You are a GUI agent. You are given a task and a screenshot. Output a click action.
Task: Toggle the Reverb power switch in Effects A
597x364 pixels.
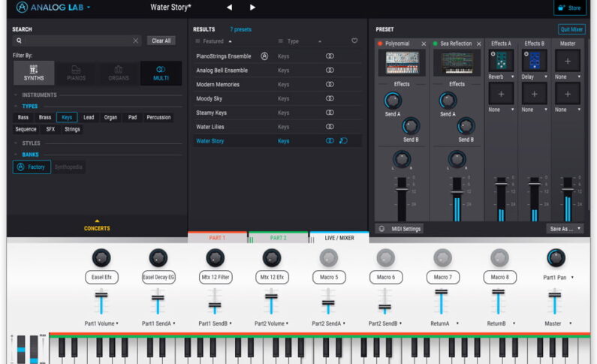tap(493, 54)
